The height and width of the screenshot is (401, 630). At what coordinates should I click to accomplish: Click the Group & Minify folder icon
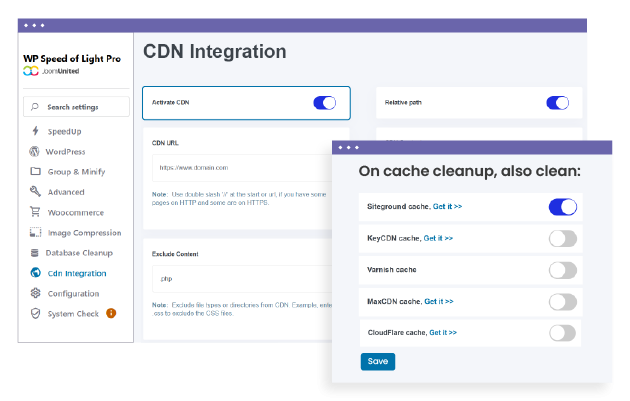click(36, 172)
